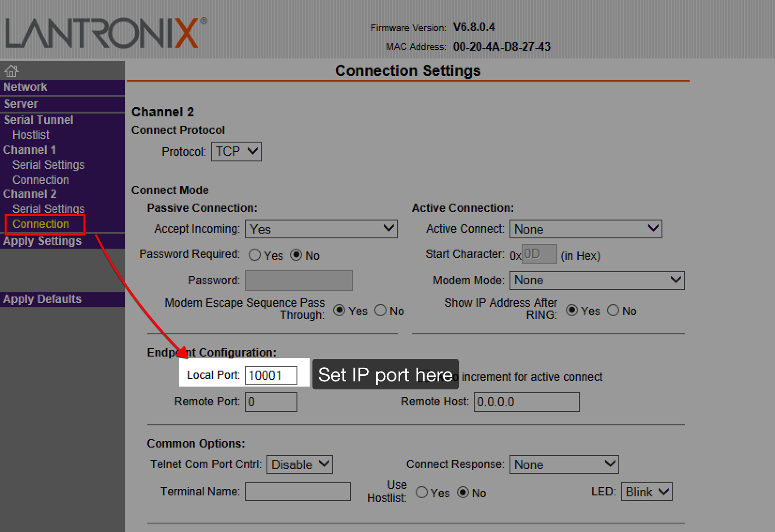Open the Network menu item
The width and height of the screenshot is (775, 532).
tap(25, 87)
